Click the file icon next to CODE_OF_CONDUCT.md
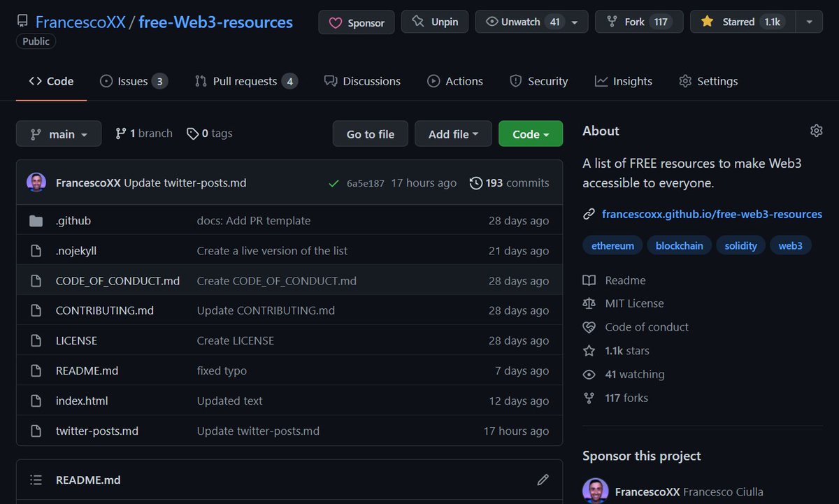Screen dimensions: 839x504 tap(36, 281)
